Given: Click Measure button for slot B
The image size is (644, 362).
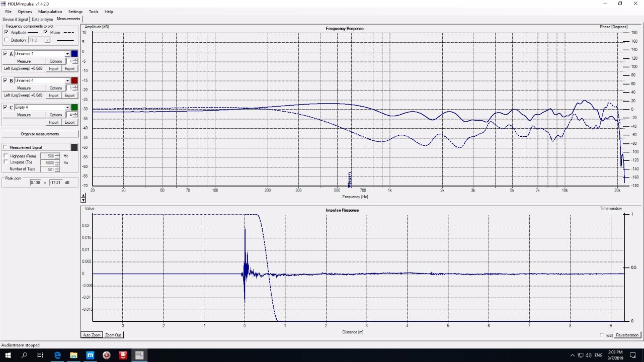Looking at the screenshot, I should (x=24, y=88).
